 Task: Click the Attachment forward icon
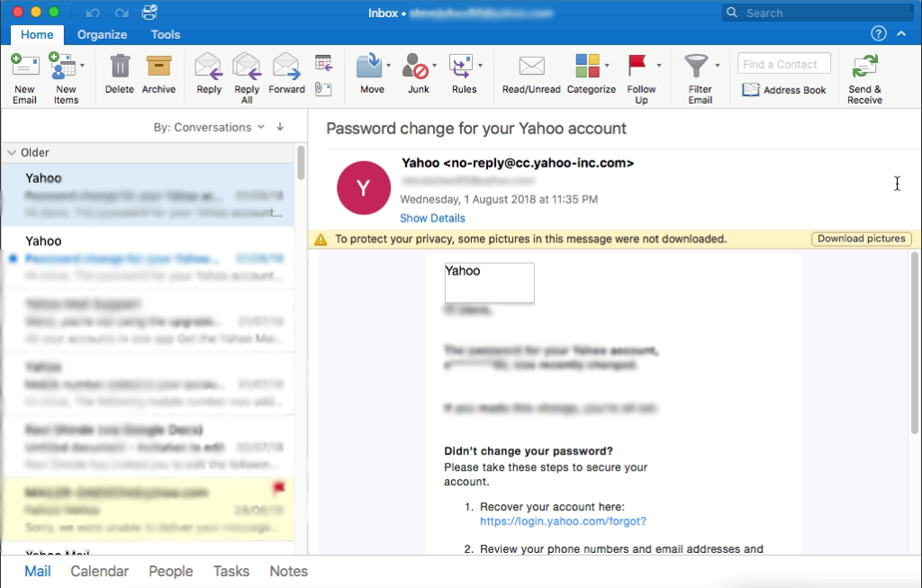[323, 89]
